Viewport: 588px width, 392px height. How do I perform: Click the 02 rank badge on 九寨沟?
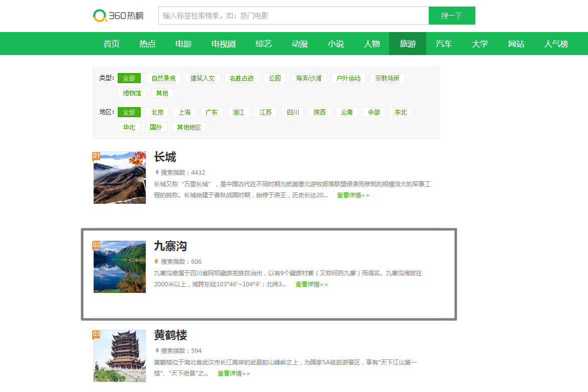point(96,245)
